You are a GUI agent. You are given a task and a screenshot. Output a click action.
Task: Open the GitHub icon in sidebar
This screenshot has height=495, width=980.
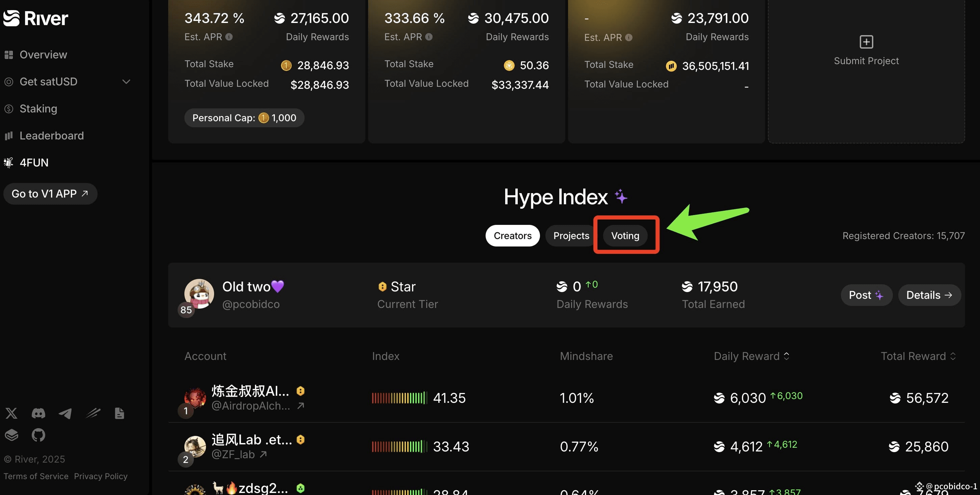coord(38,435)
